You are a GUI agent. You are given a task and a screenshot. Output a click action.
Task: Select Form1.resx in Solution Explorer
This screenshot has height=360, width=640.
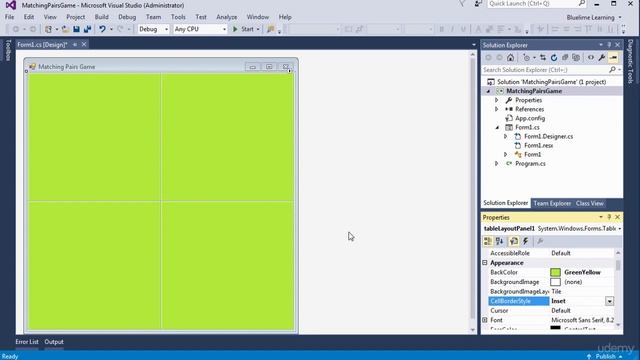[x=538, y=145]
